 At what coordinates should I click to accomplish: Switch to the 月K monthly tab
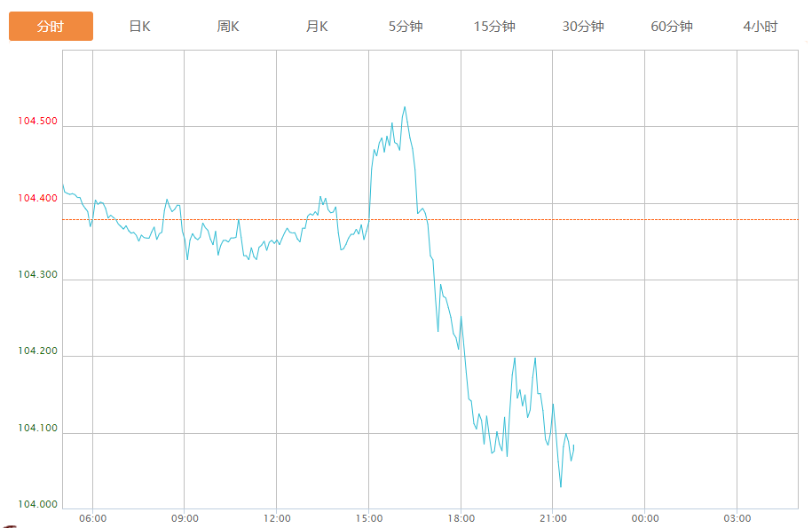point(317,27)
